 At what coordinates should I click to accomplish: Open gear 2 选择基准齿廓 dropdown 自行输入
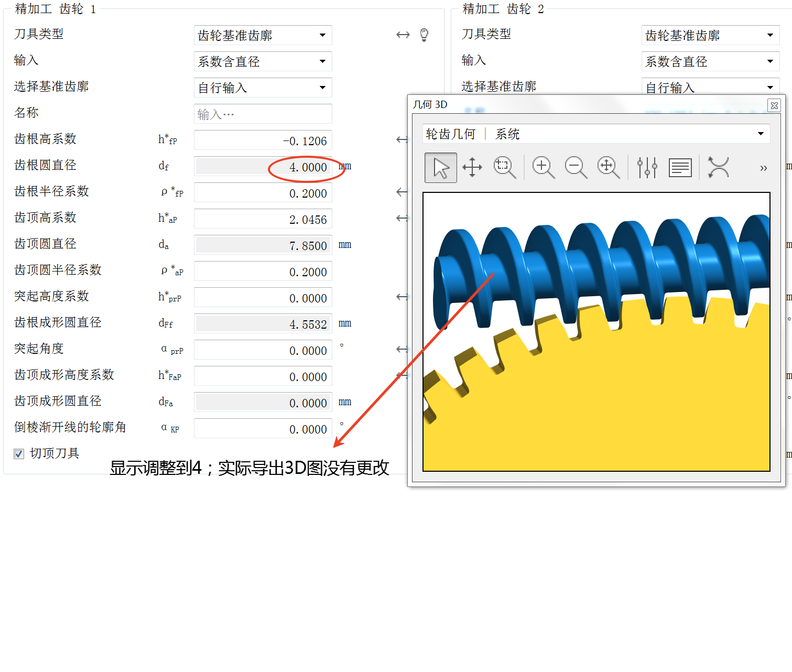click(x=711, y=86)
